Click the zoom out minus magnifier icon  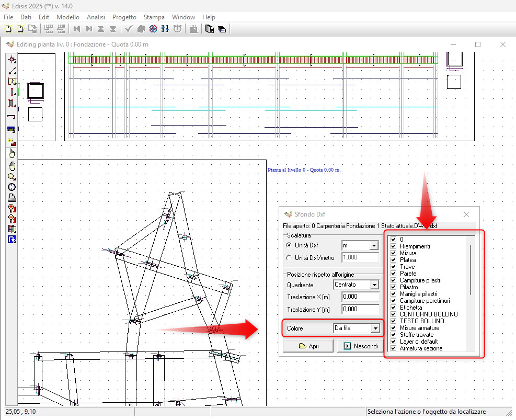[x=12, y=219]
